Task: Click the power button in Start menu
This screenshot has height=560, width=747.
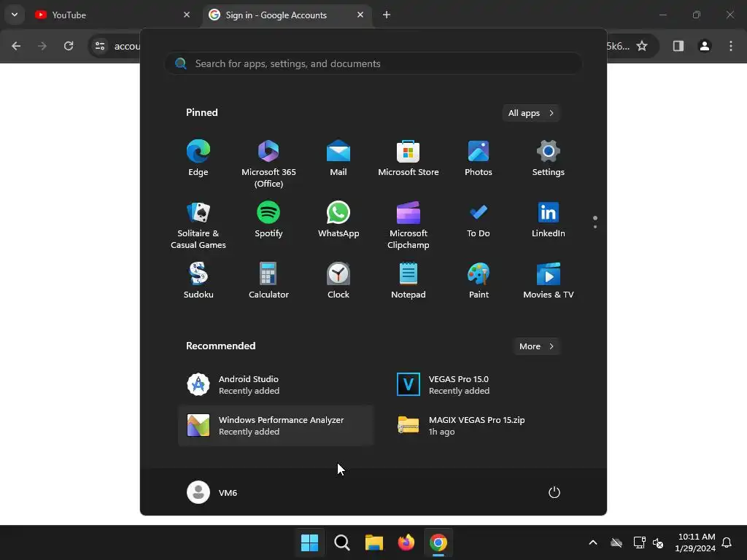Action: (554, 492)
